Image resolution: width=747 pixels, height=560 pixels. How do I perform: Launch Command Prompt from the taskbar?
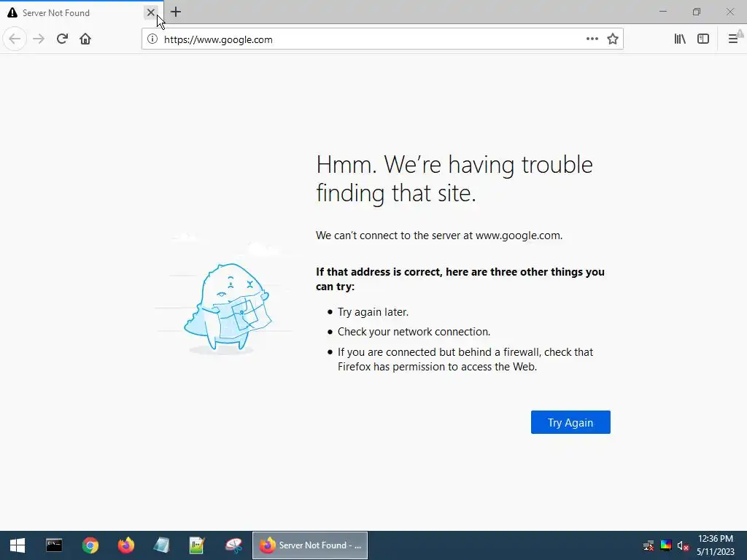tap(54, 545)
